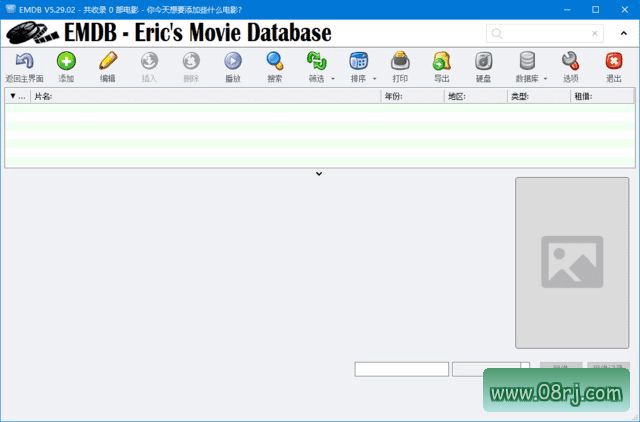Sort by the 类型 (genre) column header
Screen dimensions: 640x422
click(x=539, y=96)
